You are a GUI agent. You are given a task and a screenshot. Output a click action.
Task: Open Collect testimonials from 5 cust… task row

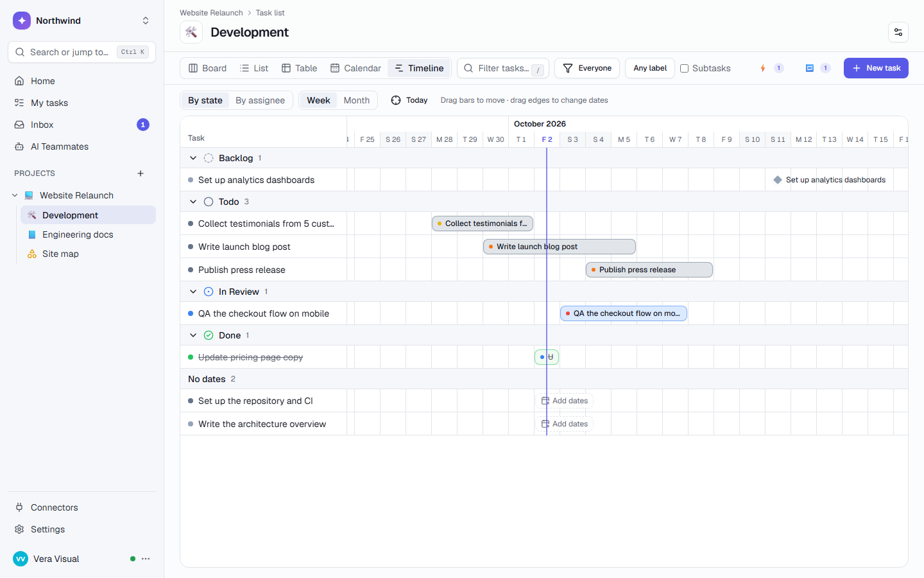point(264,223)
